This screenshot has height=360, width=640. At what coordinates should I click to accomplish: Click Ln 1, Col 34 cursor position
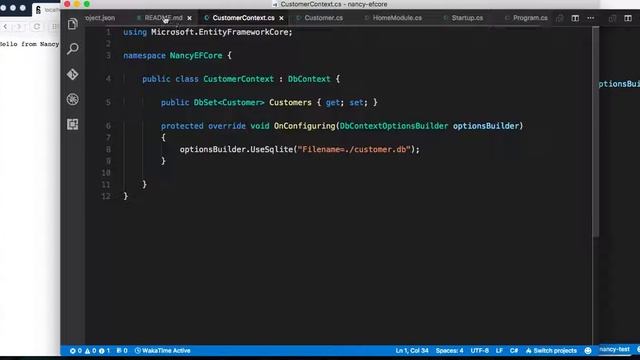[412, 351]
